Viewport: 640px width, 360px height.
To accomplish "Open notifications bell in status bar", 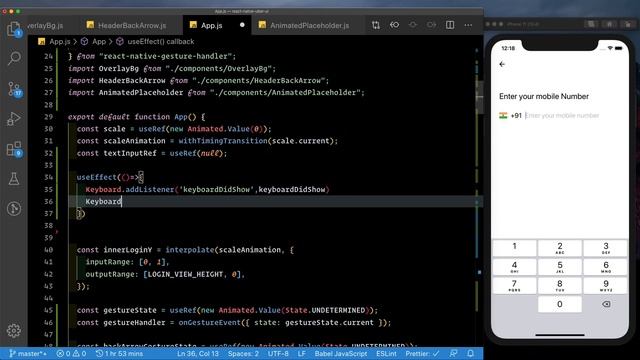I will 470,353.
